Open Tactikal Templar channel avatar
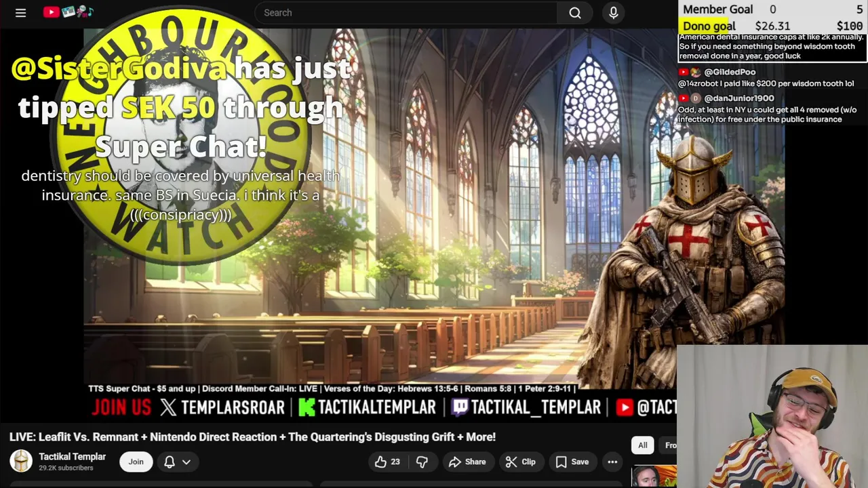The height and width of the screenshot is (488, 868). tap(21, 462)
